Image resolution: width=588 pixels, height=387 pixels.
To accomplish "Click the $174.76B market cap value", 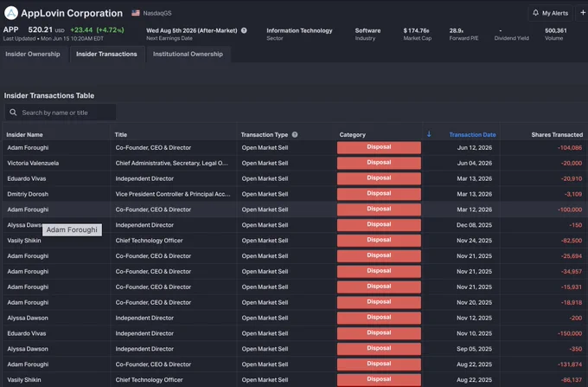I will click(x=416, y=30).
